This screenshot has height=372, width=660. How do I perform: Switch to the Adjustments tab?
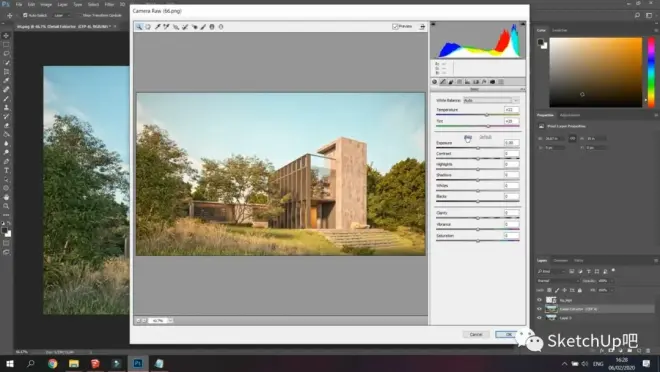coord(570,115)
